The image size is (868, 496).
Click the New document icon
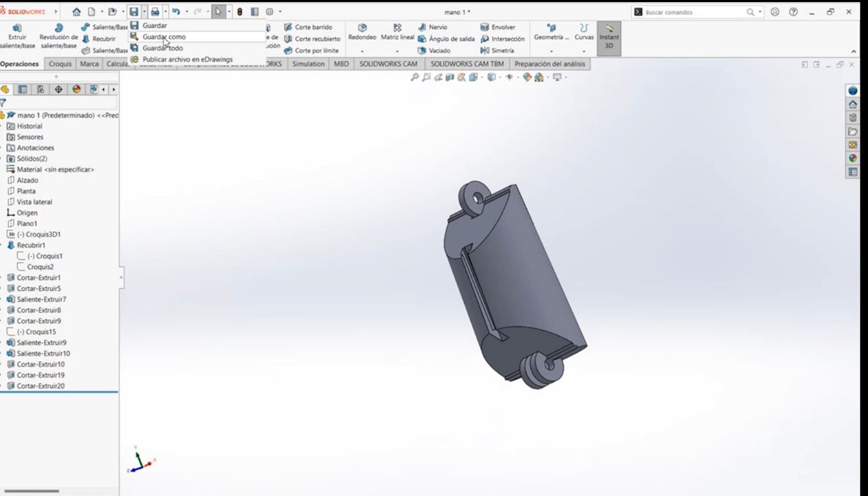click(x=91, y=12)
